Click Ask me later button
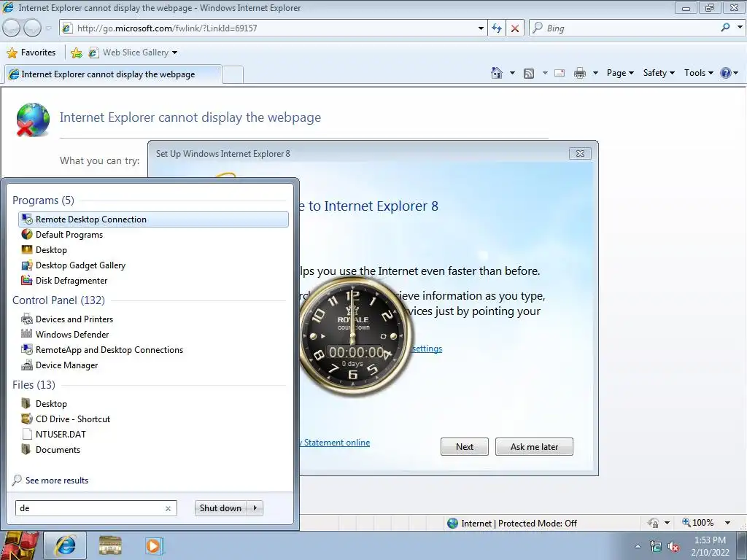The width and height of the screenshot is (747, 560). (x=534, y=447)
